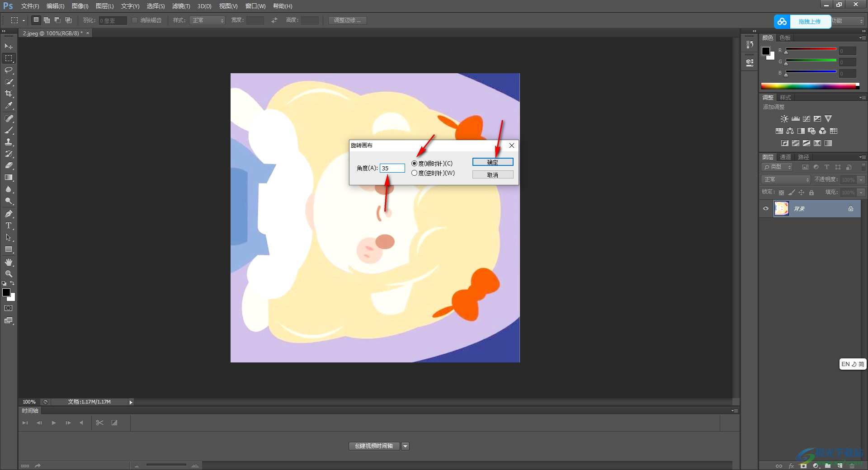This screenshot has height=470, width=868.
Task: Select the Lasso tool
Action: pos(9,70)
